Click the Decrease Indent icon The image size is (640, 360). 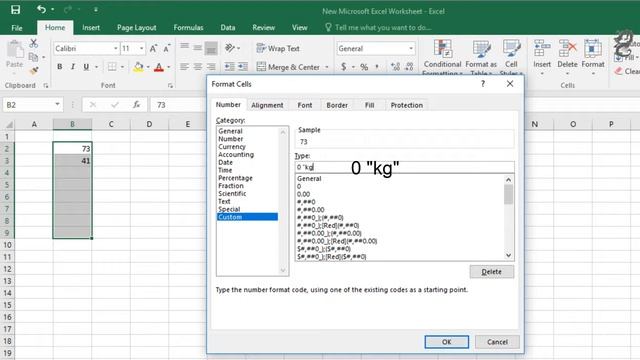[x=229, y=67]
